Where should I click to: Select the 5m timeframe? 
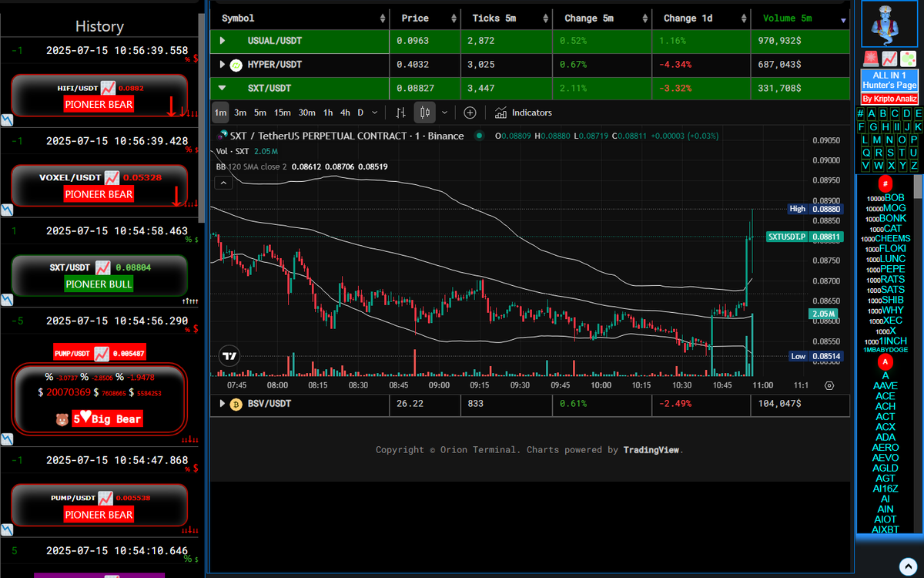(x=260, y=113)
